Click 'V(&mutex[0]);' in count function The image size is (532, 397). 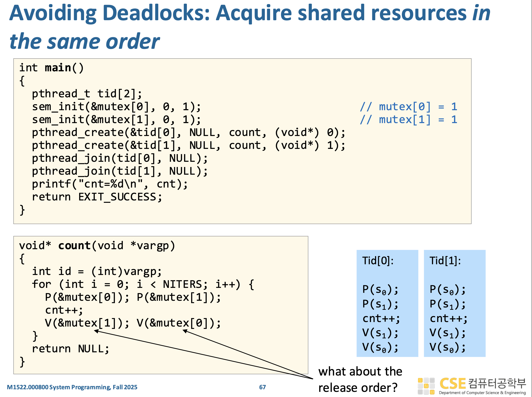[179, 323]
